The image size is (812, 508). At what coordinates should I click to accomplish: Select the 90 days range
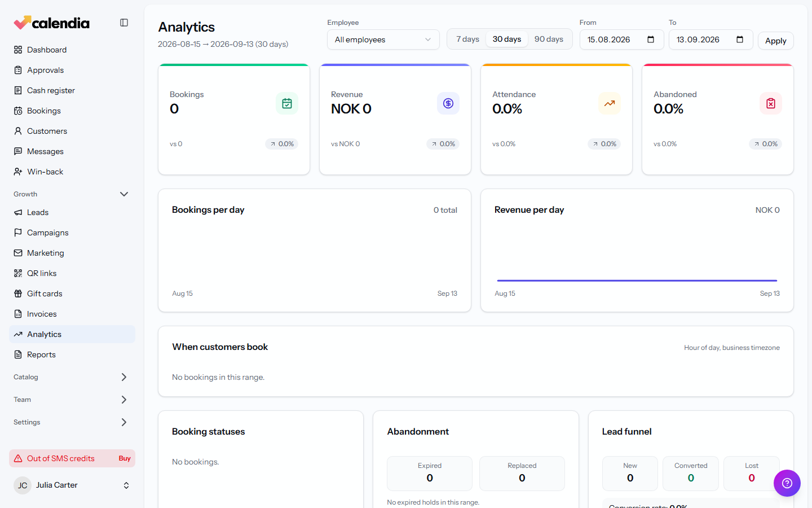pos(549,40)
